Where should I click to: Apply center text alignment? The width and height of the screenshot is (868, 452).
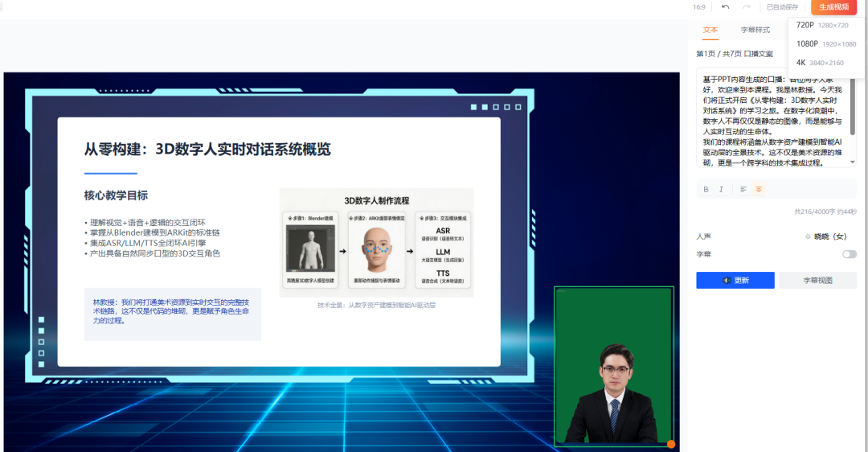coord(759,190)
